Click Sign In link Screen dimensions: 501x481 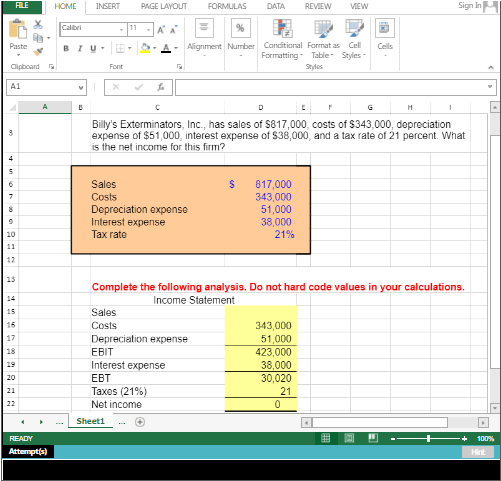coord(470,5)
